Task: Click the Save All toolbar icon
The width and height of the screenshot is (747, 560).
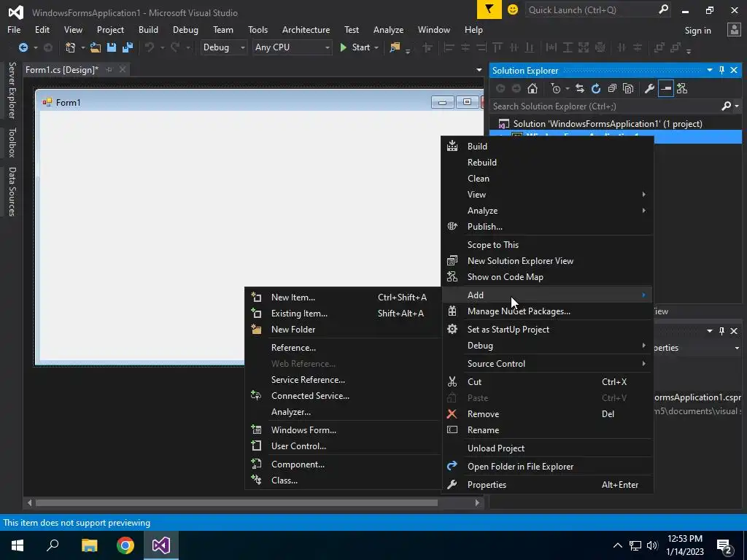Action: click(x=128, y=47)
